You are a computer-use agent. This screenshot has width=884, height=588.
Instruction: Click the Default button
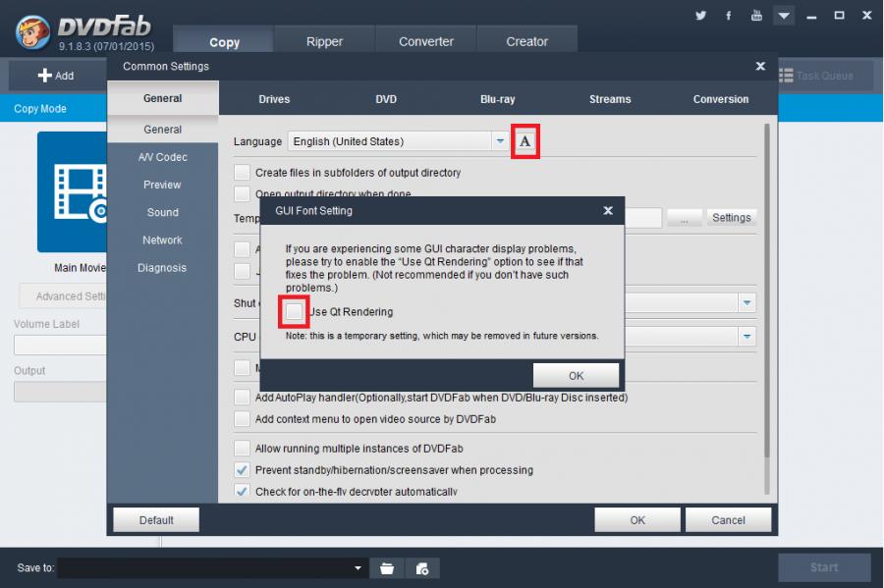pyautogui.click(x=156, y=520)
